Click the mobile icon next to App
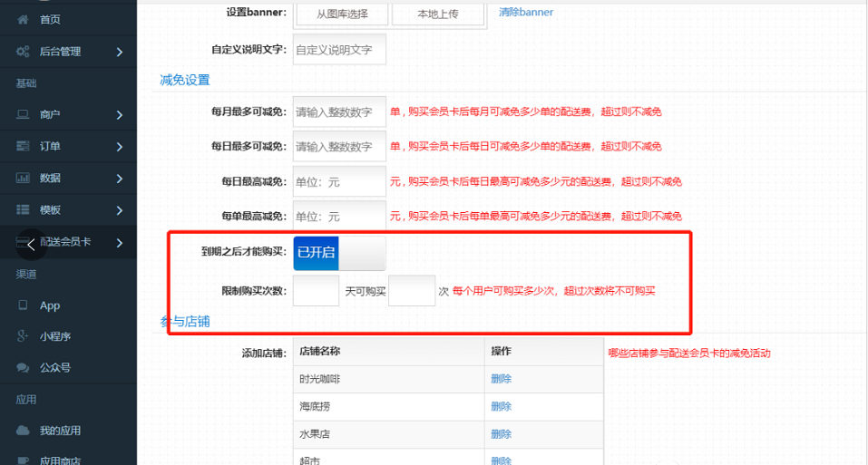 (x=23, y=306)
